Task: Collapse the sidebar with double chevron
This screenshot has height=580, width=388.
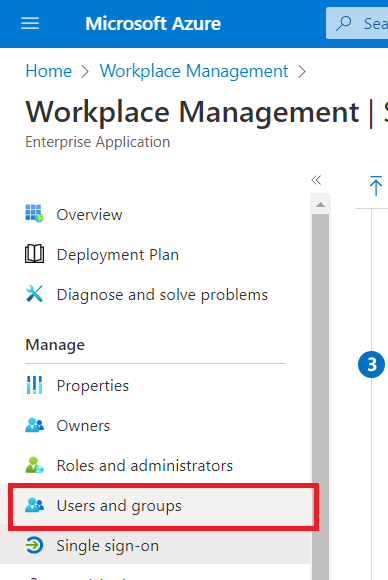Action: click(316, 180)
